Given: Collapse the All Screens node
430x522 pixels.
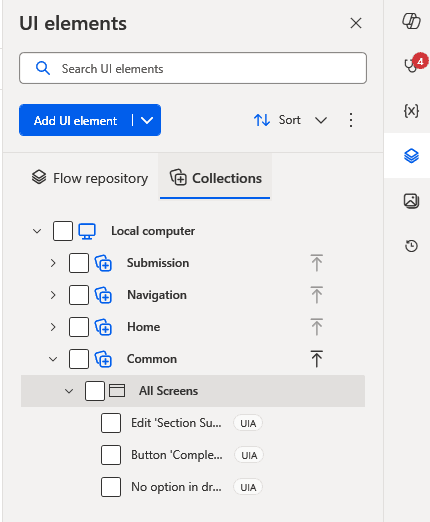Looking at the screenshot, I should pos(69,391).
